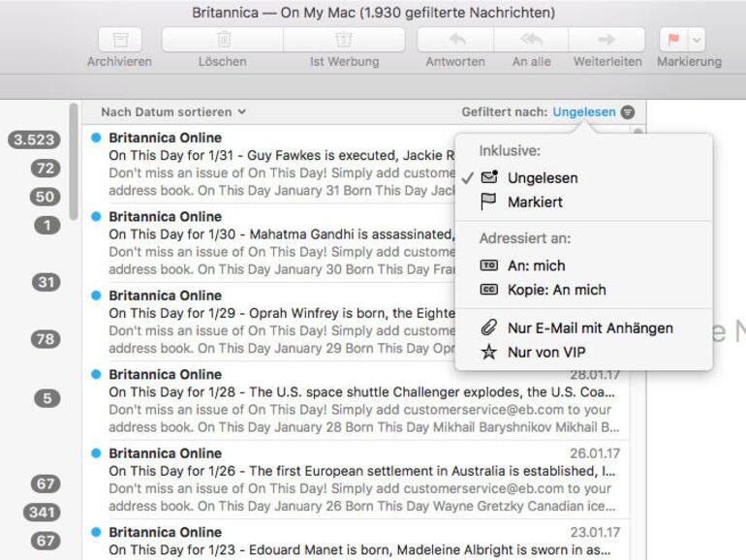Click the unread blue dot for 1/23 message
Image resolution: width=746 pixels, height=560 pixels.
coord(96,532)
